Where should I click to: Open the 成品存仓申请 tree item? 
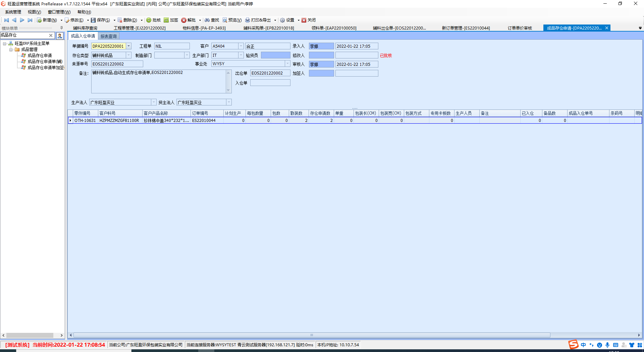pyautogui.click(x=40, y=56)
